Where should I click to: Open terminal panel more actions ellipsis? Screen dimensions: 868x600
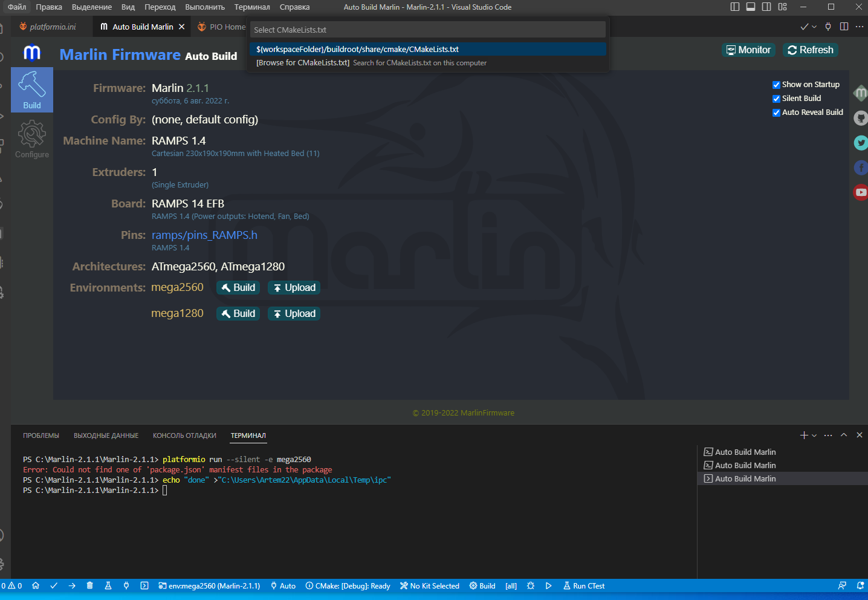click(828, 435)
